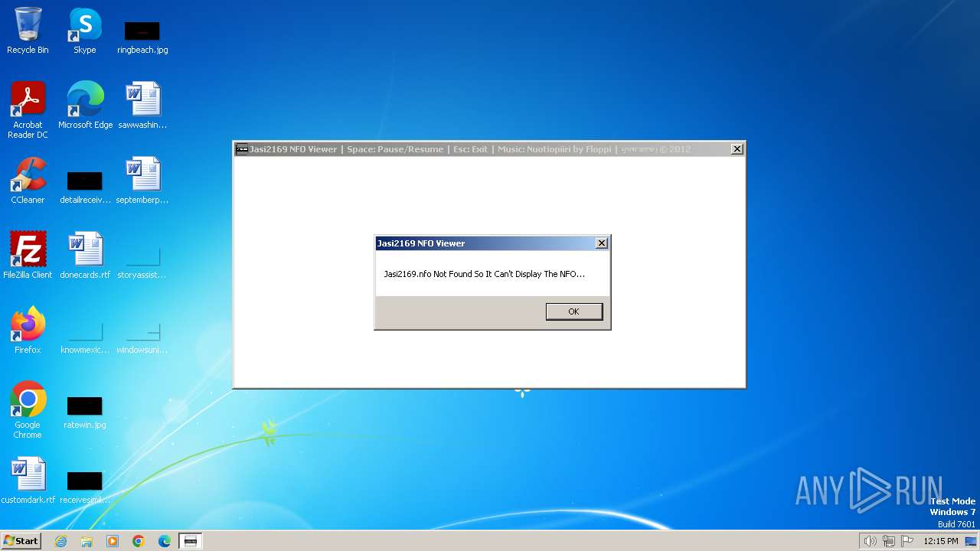Screen dimensions: 980x551
Task: Click the NFO Viewer window title icon
Action: (x=242, y=149)
